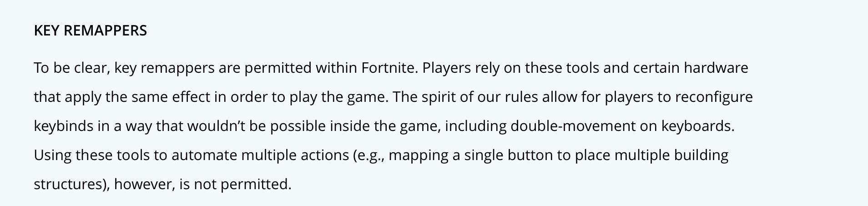Click the word 'keybinds' at line start

(64, 126)
